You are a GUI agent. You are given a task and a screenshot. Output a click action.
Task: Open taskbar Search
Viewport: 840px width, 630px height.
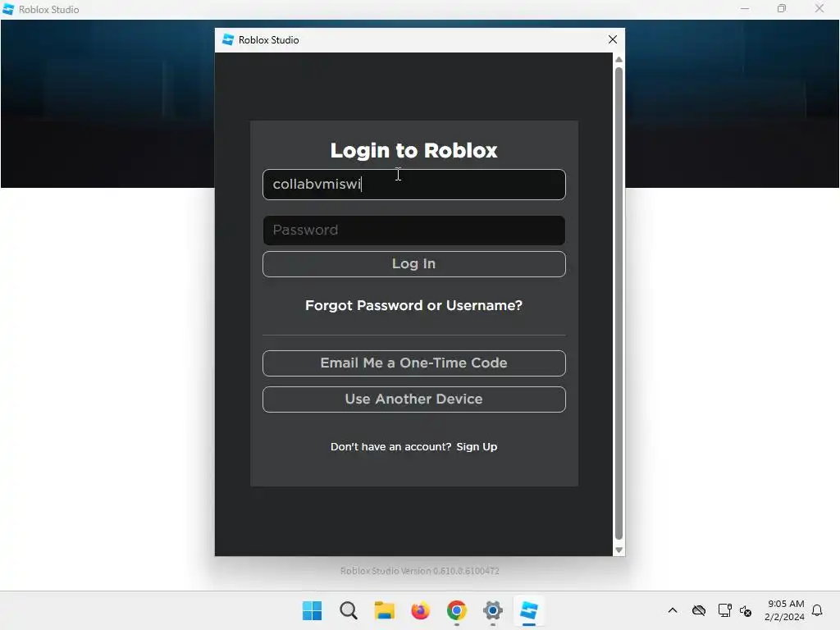pos(348,610)
